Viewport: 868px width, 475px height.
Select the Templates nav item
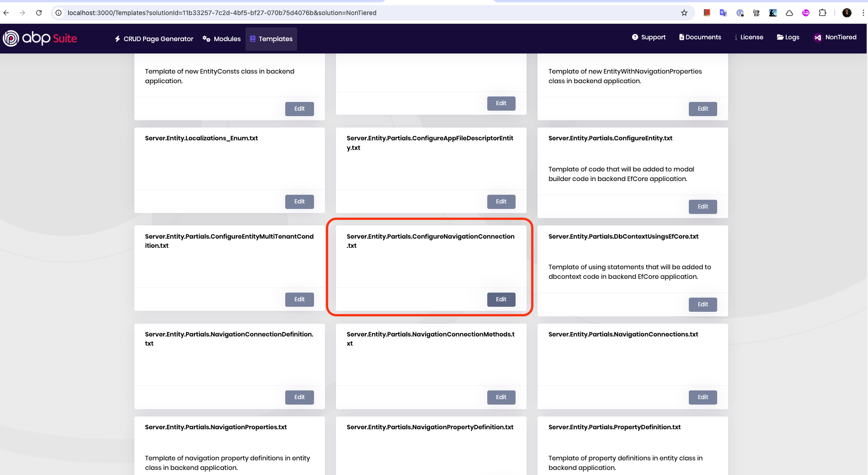[x=271, y=39]
